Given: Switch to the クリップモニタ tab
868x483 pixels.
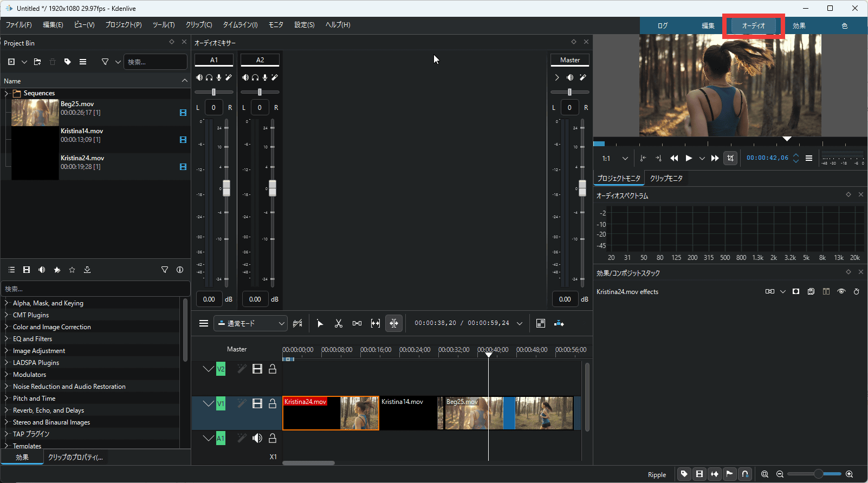Looking at the screenshot, I should (666, 178).
